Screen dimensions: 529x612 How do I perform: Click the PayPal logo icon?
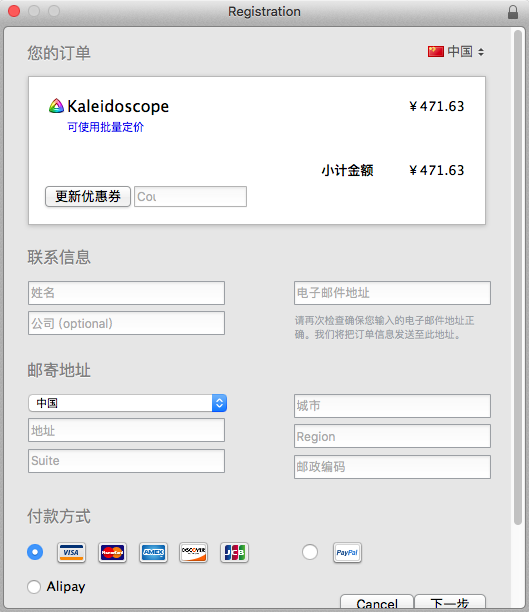347,552
